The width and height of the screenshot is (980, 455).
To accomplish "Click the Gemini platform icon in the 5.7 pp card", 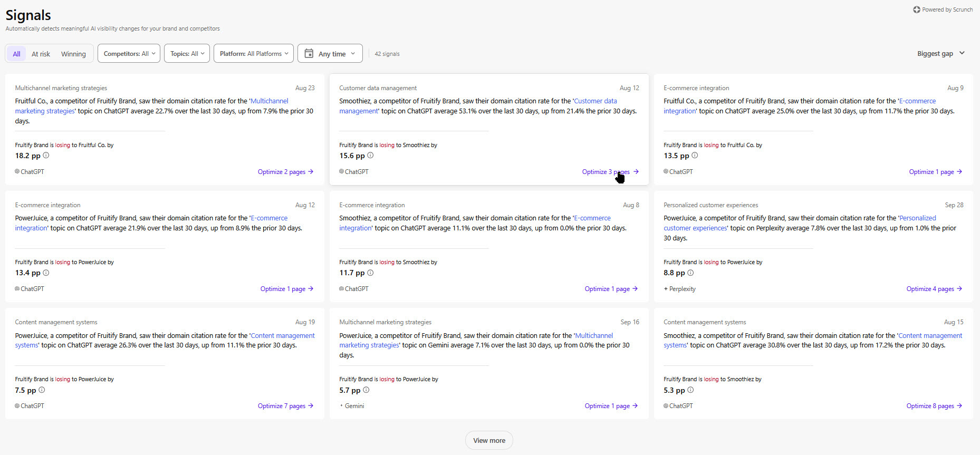I will (x=341, y=406).
